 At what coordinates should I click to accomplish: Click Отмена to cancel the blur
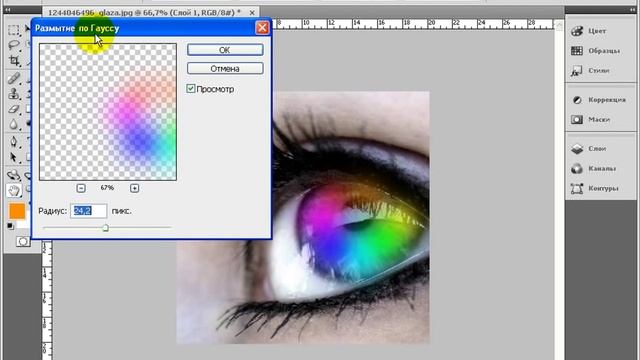click(225, 69)
